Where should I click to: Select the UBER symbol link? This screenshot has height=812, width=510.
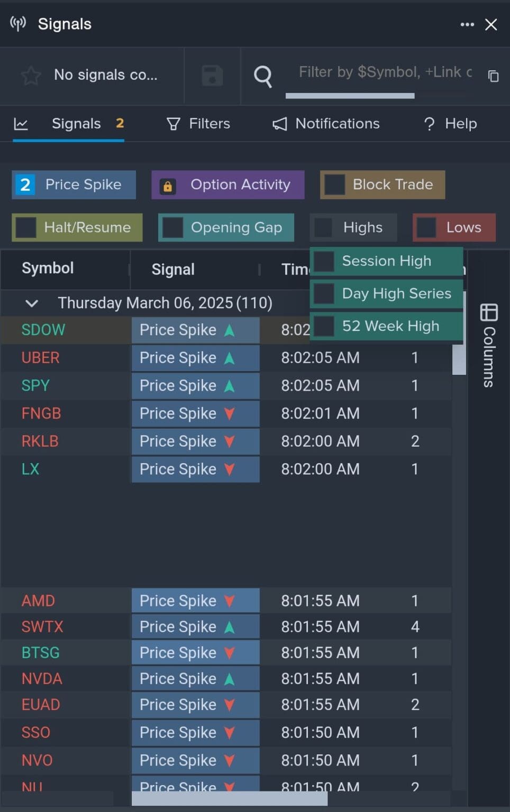(40, 358)
